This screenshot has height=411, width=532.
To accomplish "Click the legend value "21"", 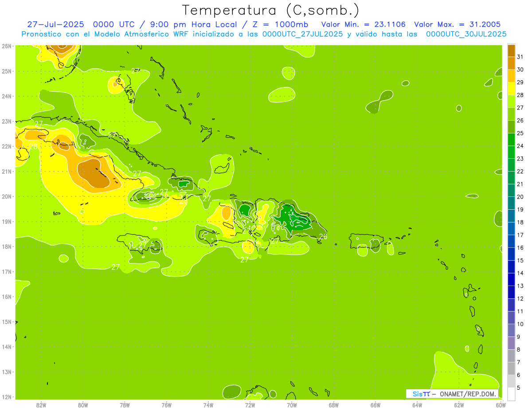I will pyautogui.click(x=520, y=184).
